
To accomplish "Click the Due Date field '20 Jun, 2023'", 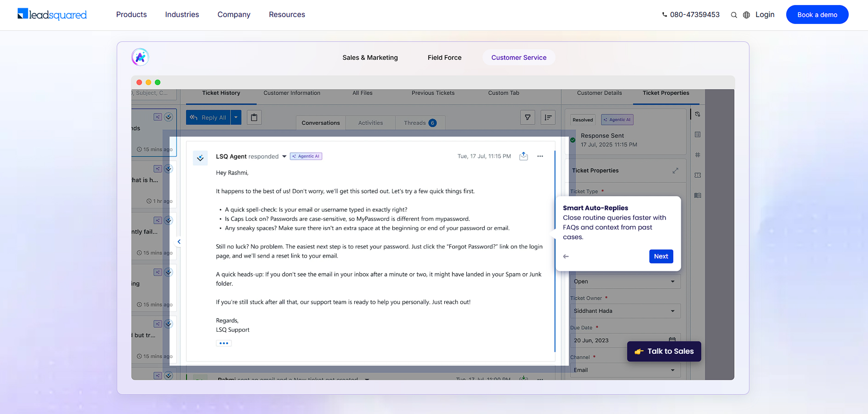I will (x=625, y=340).
